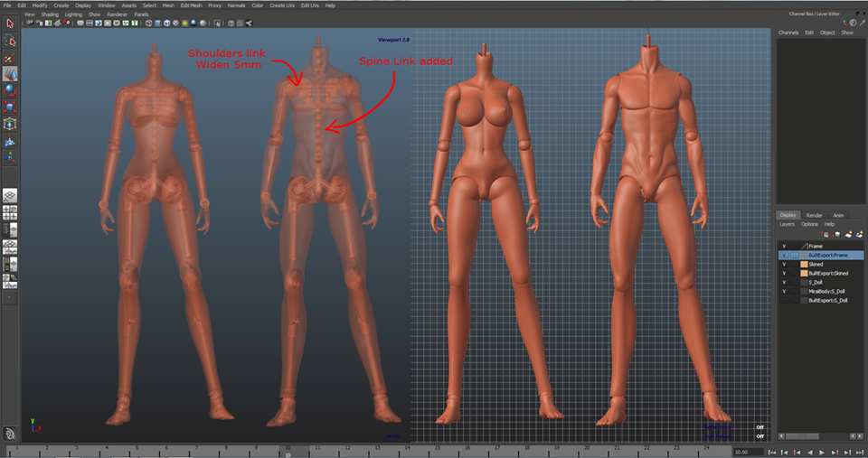The image size is (868, 458).
Task: Toggle visibility V of Skined layer
Action: coord(784,265)
